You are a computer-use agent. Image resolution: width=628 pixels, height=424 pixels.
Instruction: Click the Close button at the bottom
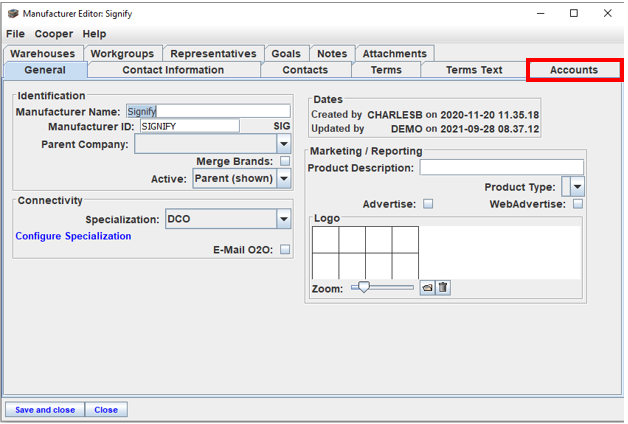106,410
